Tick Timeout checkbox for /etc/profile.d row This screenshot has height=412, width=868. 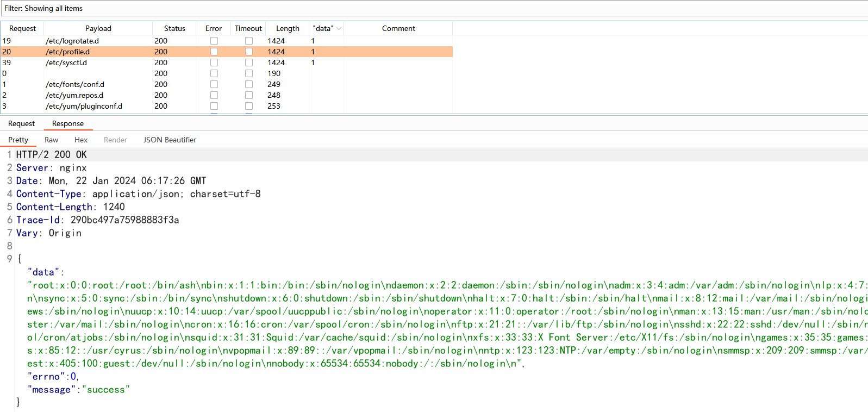coord(249,52)
